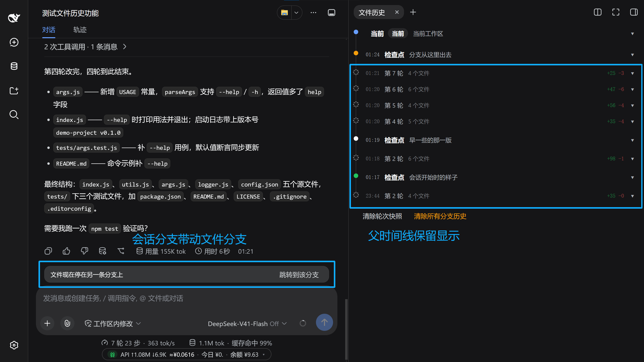
Task: Click the yellow folder icon in the header
Action: tap(284, 13)
